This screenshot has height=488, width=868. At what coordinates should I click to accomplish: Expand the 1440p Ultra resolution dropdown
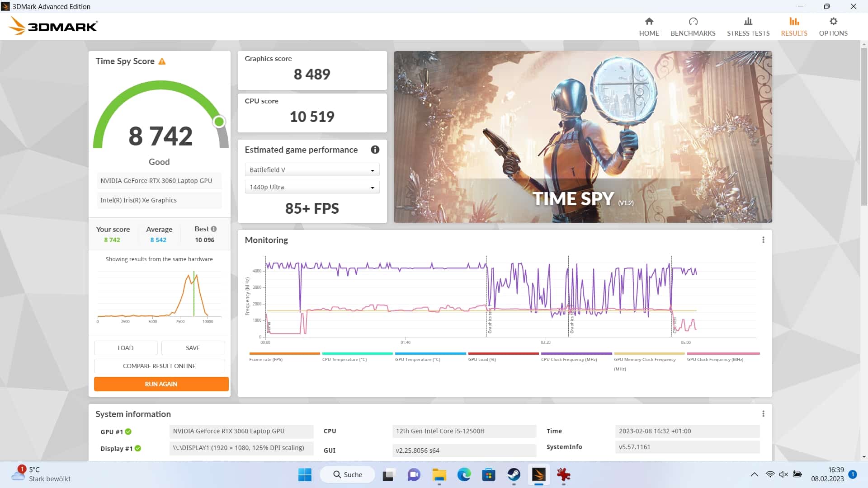click(312, 187)
